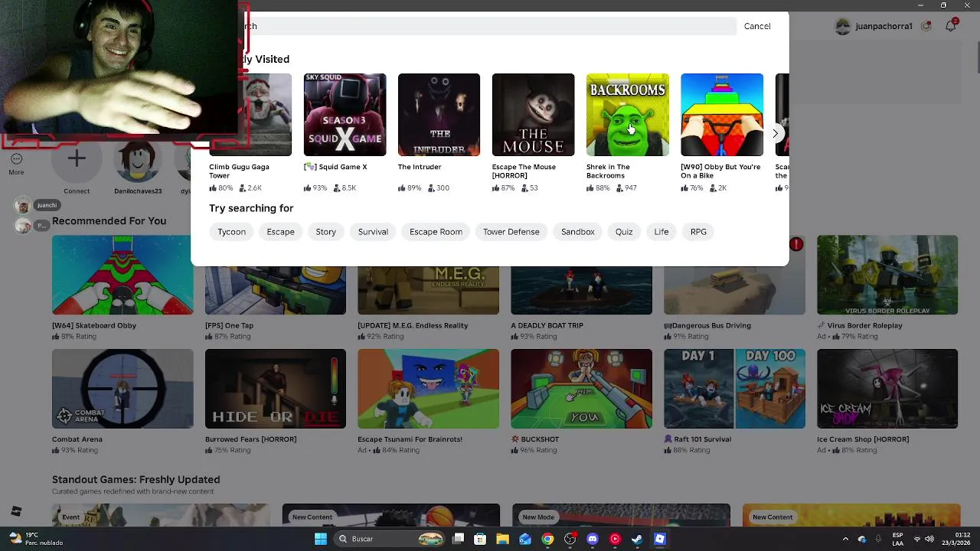
Task: Click Connect plus friend button
Action: point(76,159)
